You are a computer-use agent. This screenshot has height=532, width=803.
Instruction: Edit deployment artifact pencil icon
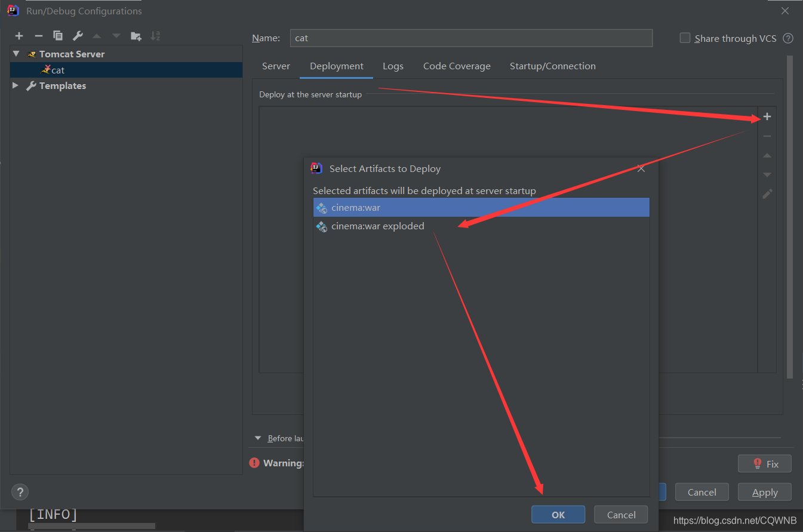click(x=767, y=194)
